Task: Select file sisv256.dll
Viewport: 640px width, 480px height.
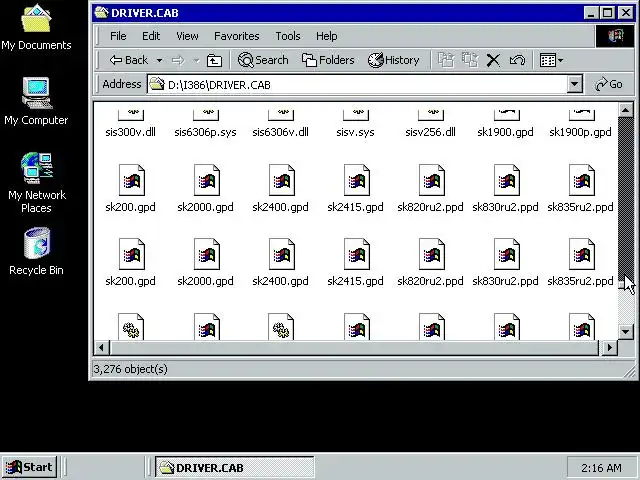Action: pos(430,124)
